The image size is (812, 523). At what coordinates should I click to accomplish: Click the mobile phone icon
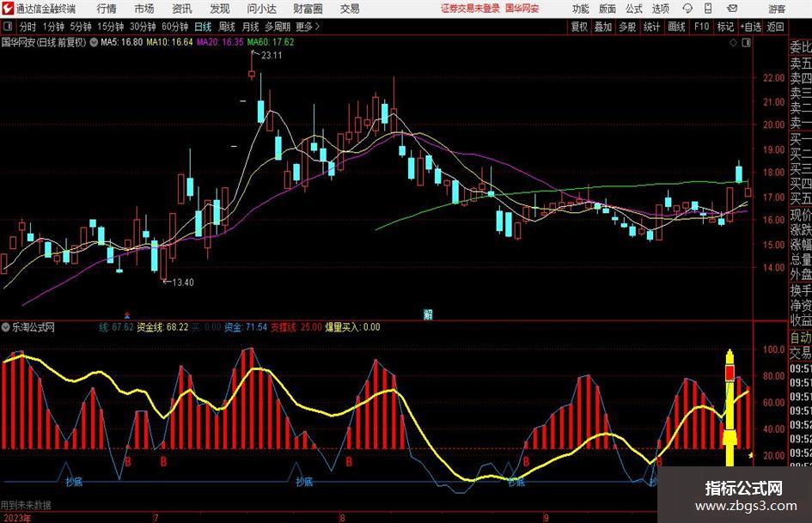(708, 9)
